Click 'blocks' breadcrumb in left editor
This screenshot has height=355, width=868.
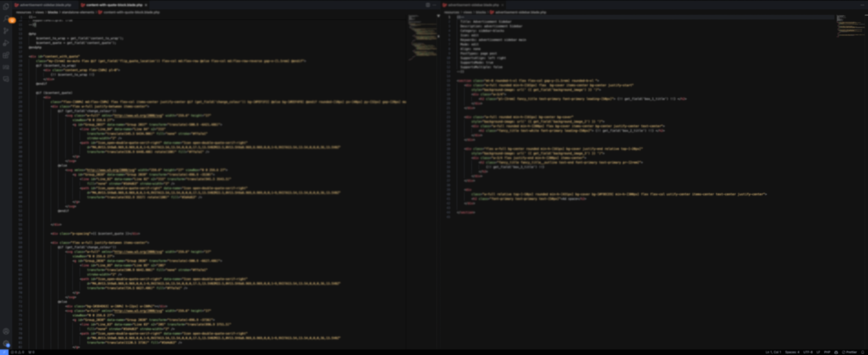(52, 12)
